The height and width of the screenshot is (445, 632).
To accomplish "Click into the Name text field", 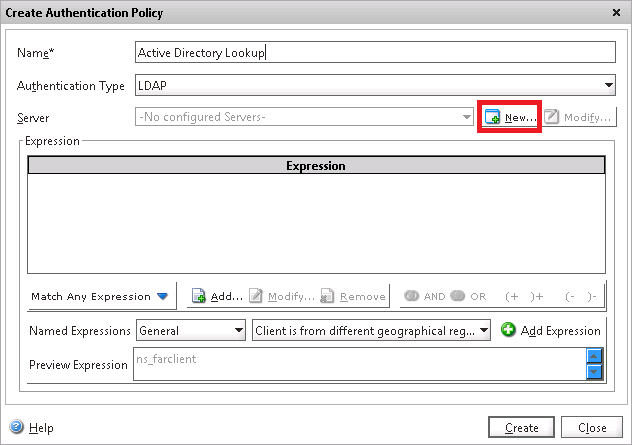I will 374,53.
